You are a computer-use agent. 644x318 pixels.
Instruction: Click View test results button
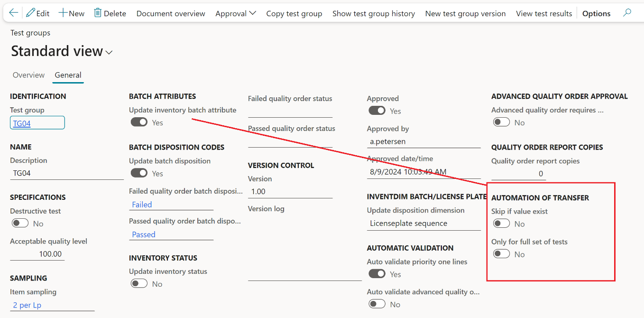click(544, 13)
